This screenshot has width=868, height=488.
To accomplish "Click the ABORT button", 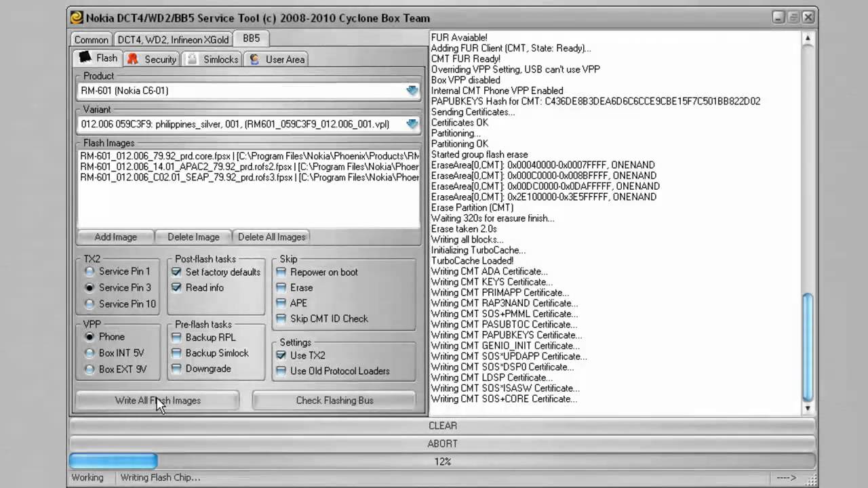I will (x=442, y=443).
